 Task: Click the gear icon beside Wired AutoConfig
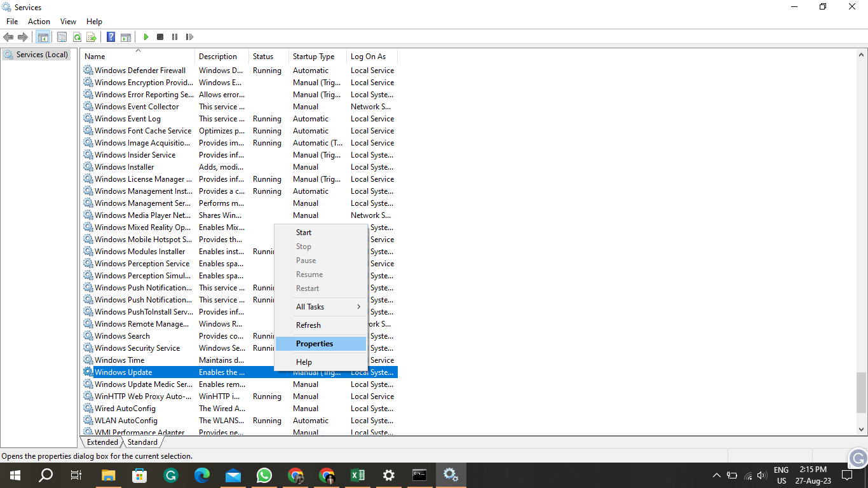point(88,408)
